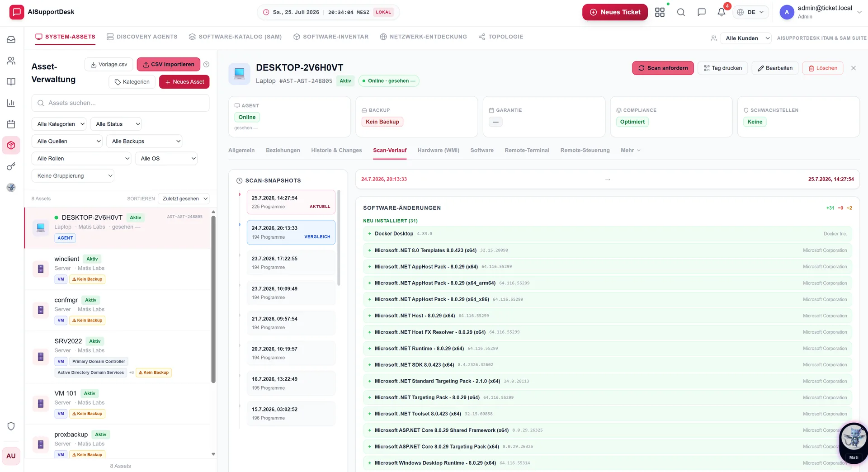Expand the Mehr tab menu
The image size is (868, 472).
point(630,150)
